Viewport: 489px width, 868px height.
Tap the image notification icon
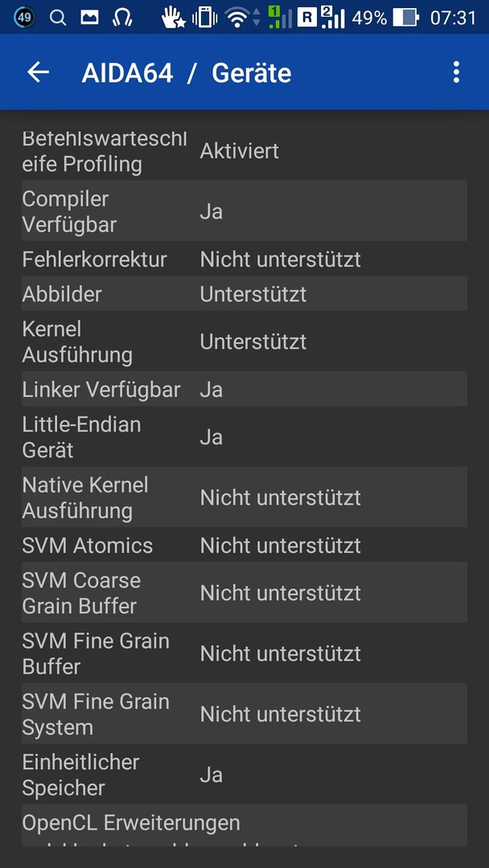pos(90,18)
